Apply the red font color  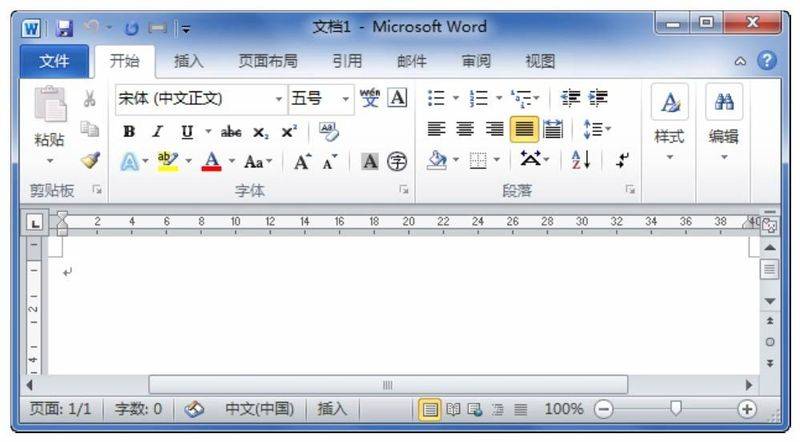pos(211,161)
